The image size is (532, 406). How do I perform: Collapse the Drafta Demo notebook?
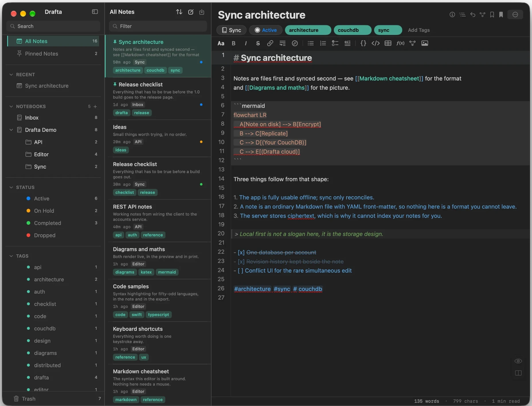[x=11, y=130]
